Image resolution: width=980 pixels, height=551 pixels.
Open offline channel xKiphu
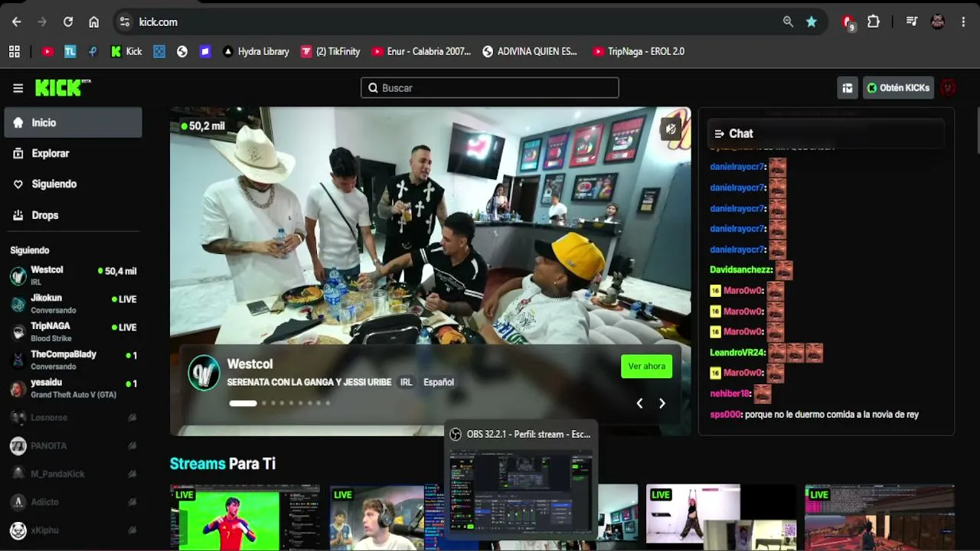tap(73, 530)
